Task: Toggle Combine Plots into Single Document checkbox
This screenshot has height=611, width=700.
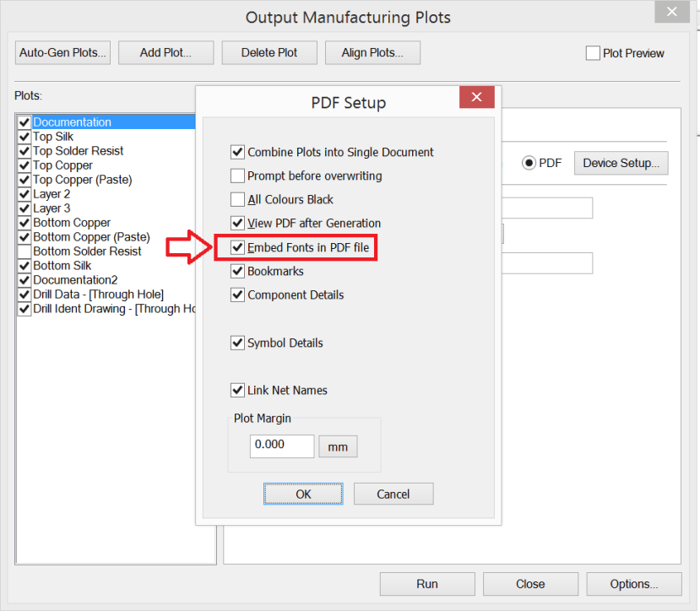Action: (x=237, y=152)
